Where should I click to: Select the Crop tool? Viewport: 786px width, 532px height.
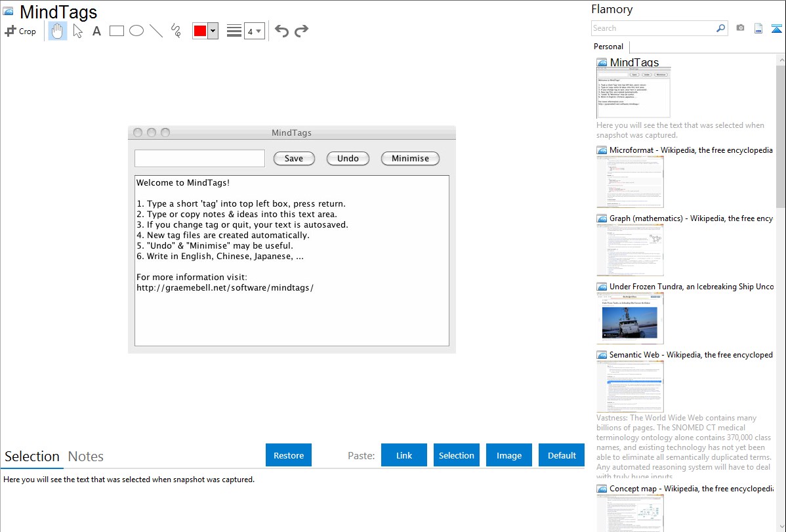(20, 31)
